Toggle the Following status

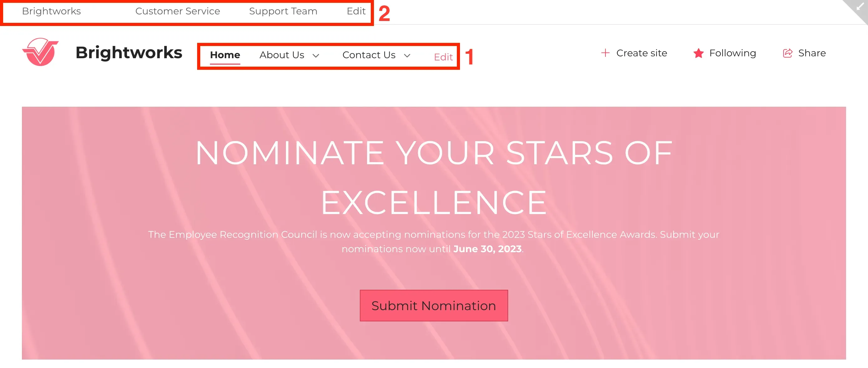725,53
